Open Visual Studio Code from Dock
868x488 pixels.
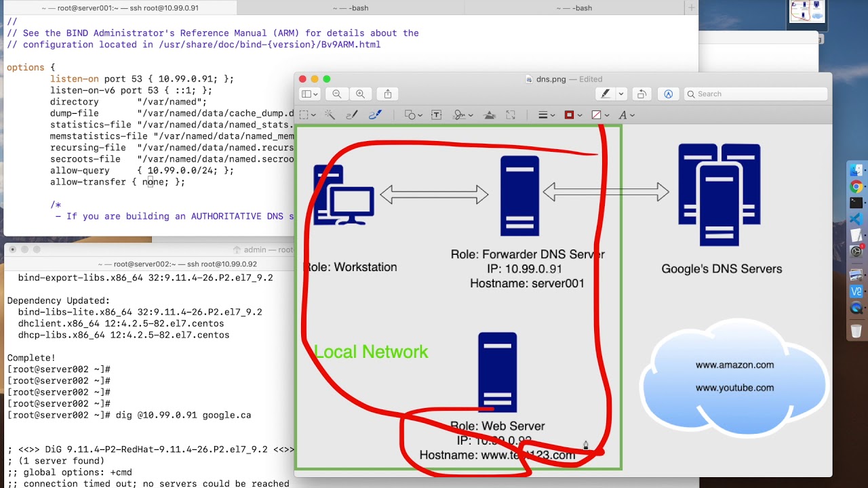856,219
